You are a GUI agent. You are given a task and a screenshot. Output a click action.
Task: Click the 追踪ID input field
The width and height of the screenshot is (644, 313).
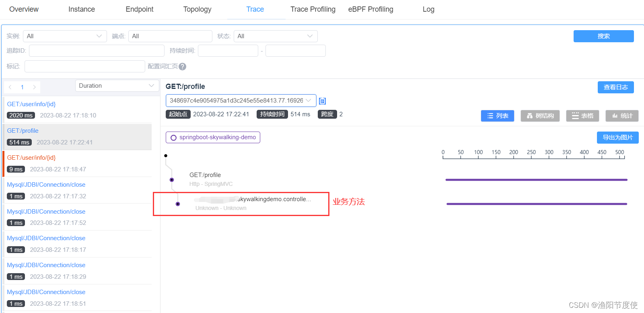[x=97, y=51]
